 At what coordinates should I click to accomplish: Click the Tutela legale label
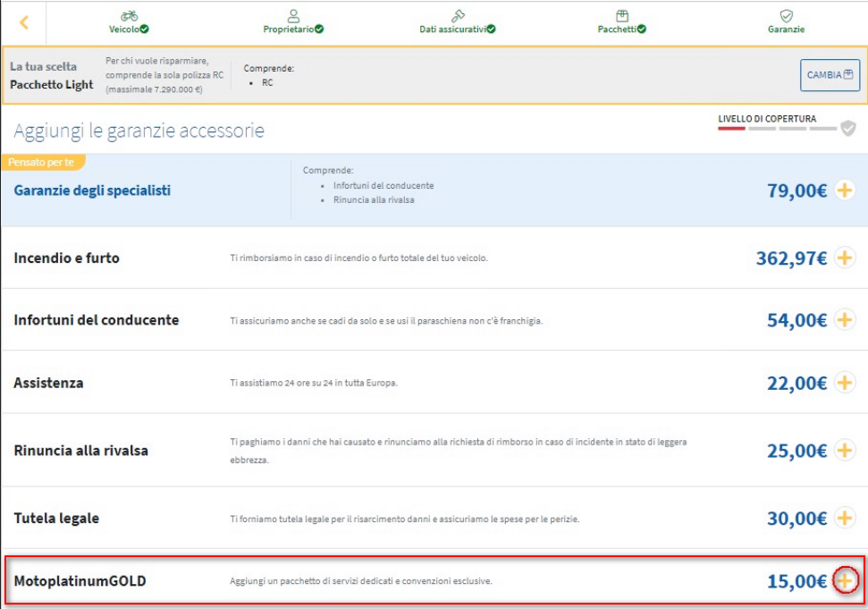(56, 518)
